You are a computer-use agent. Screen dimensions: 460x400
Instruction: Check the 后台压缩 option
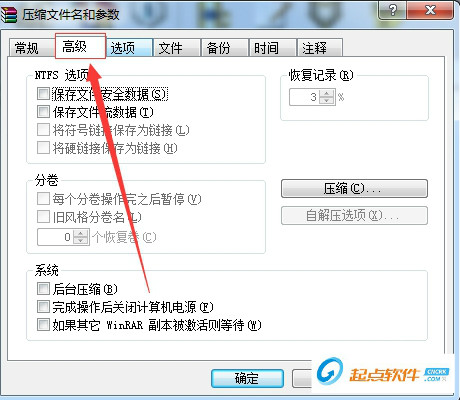coord(43,288)
